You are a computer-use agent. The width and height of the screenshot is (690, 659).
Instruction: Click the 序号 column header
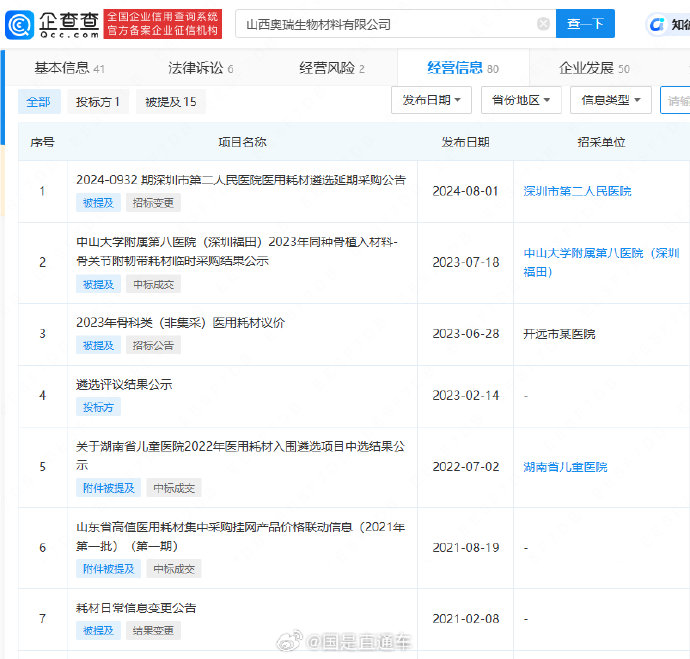[x=43, y=142]
